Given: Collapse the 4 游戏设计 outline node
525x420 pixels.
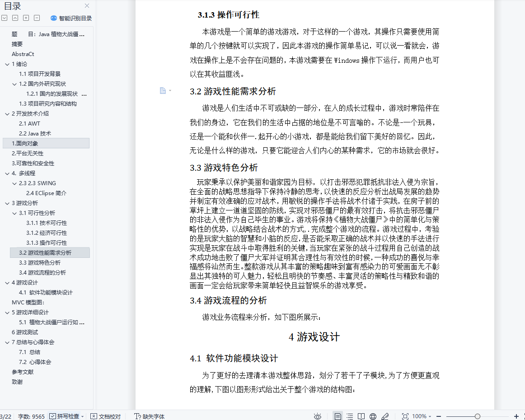Looking at the screenshot, I should [7, 283].
